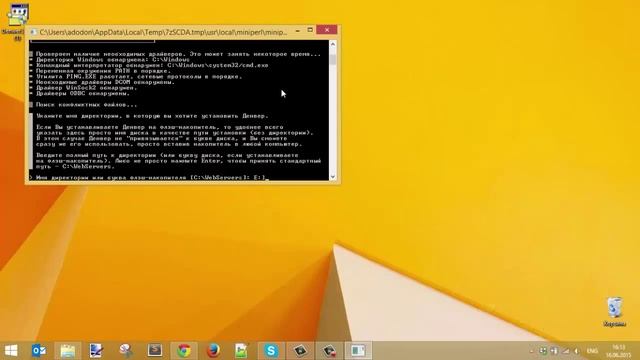Click the console scrollbar up arrow
Screen dimensions: 640x360
[x=333, y=44]
